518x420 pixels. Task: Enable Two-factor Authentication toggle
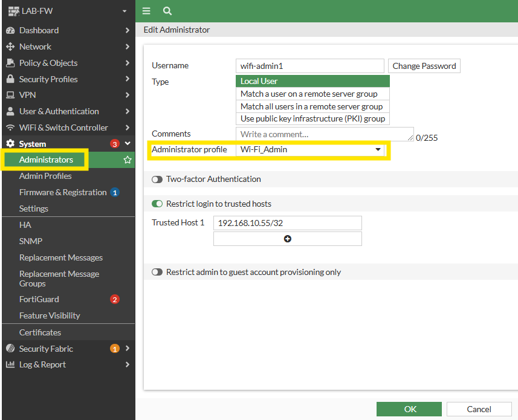coord(157,179)
